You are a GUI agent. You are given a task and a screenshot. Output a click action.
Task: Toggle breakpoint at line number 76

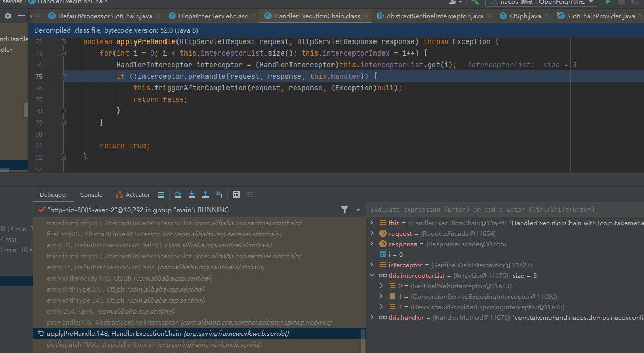point(39,88)
